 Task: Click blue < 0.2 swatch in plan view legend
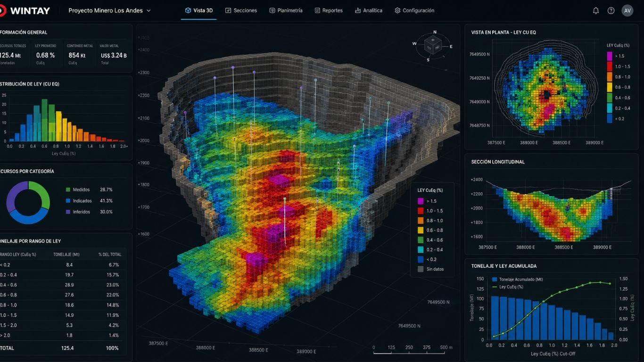[x=610, y=119]
